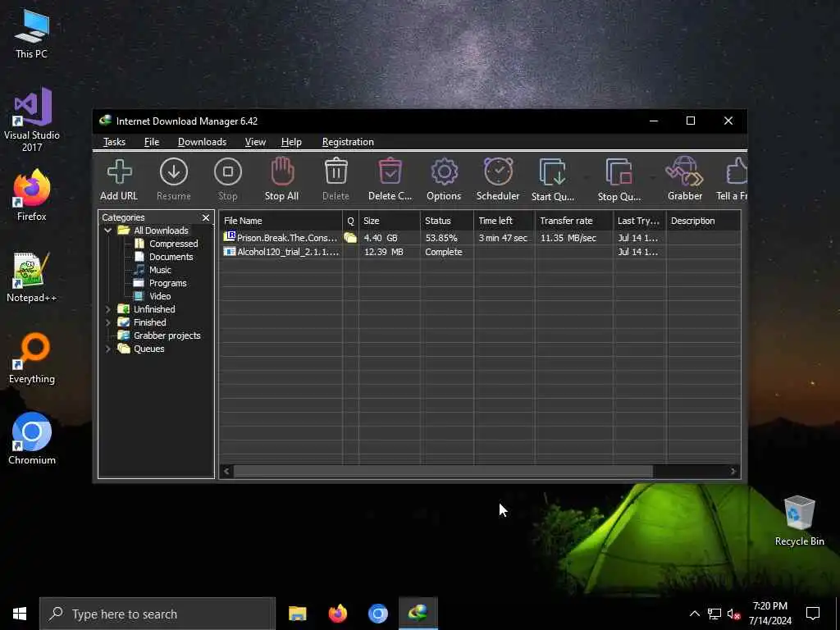Viewport: 840px width, 630px height.
Task: Expand the Finished tree node
Action: pos(107,322)
